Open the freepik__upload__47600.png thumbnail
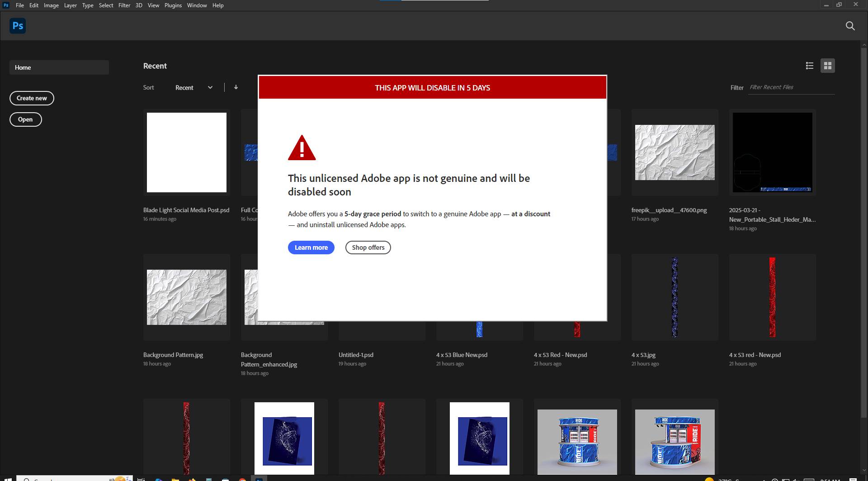Image resolution: width=868 pixels, height=481 pixels. pos(675,152)
